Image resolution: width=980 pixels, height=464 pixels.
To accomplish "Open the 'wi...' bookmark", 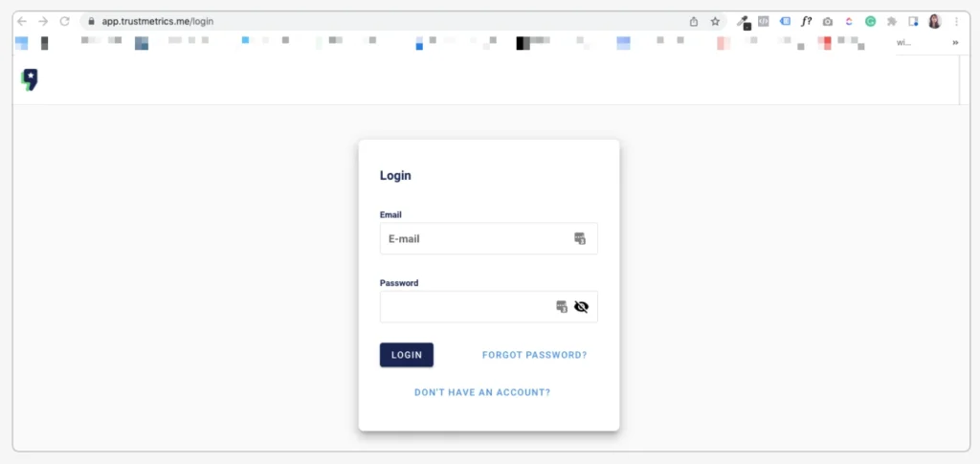I will pos(904,42).
